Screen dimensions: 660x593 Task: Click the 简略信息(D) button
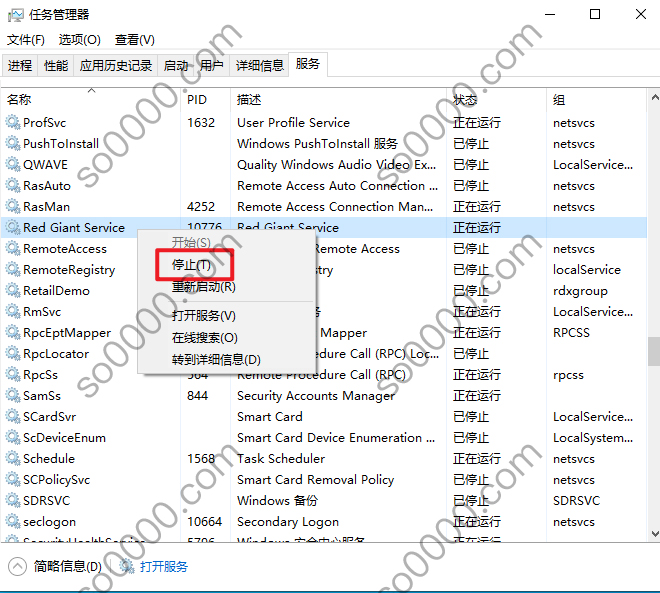pos(68,566)
